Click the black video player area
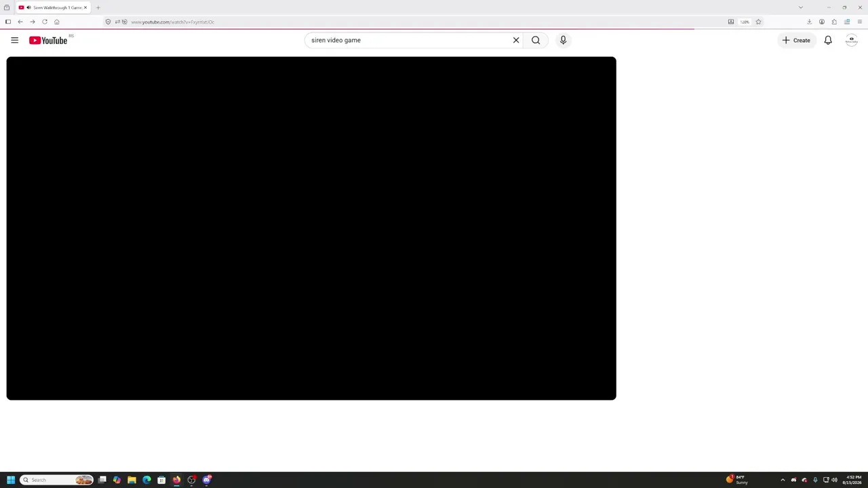 tap(311, 228)
